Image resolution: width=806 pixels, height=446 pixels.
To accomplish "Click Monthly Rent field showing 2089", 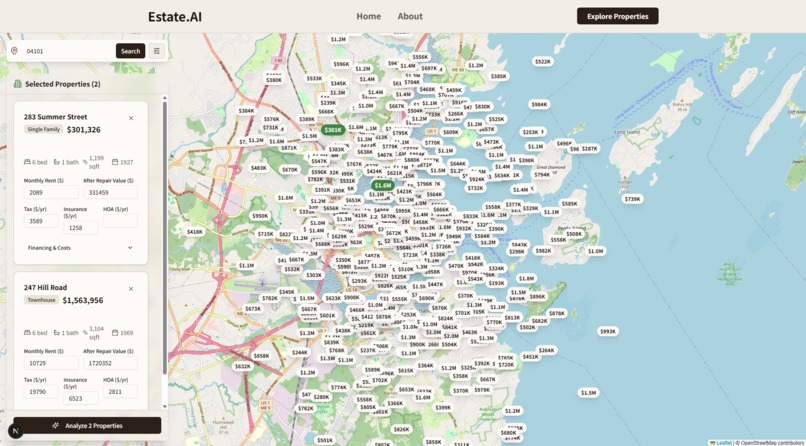I will (51, 192).
